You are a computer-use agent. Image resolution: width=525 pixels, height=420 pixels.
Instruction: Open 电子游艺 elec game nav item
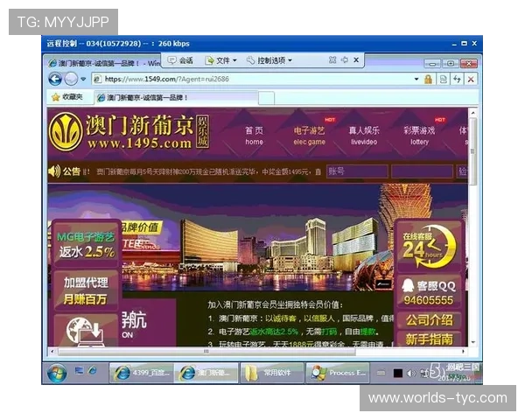(310, 136)
